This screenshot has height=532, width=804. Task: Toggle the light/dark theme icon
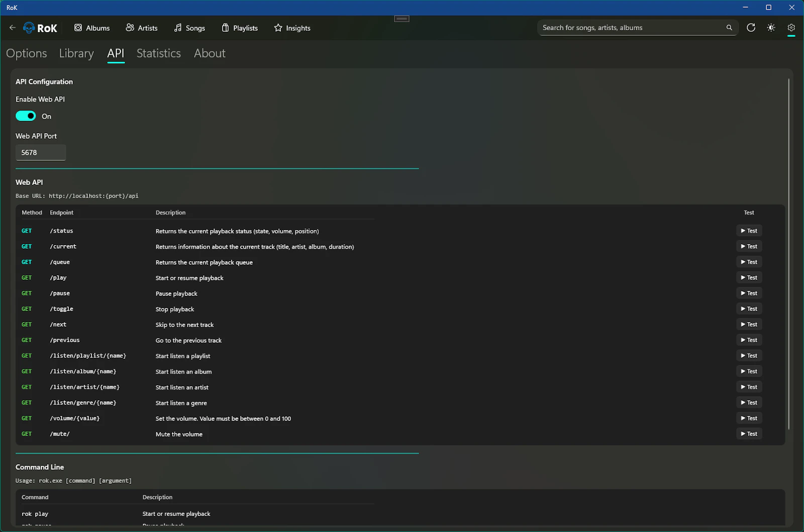771,28
